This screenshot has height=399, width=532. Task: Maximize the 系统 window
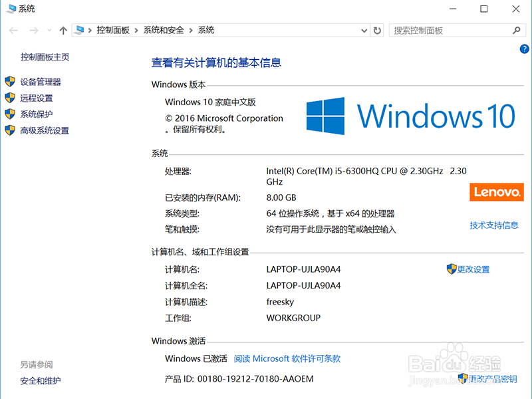coord(484,9)
